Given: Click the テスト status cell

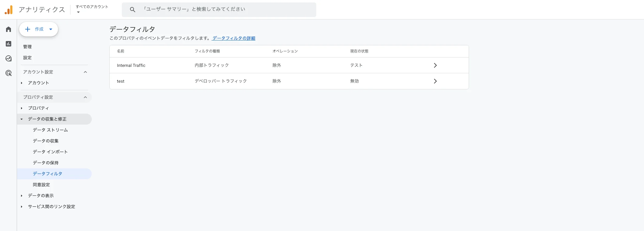Looking at the screenshot, I should point(356,65).
